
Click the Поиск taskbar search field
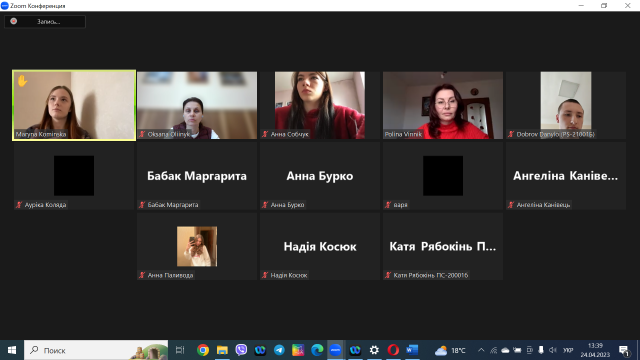pos(96,350)
